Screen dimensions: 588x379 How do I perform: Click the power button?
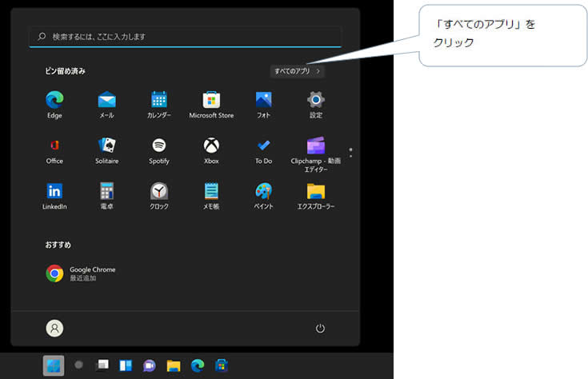[320, 329]
